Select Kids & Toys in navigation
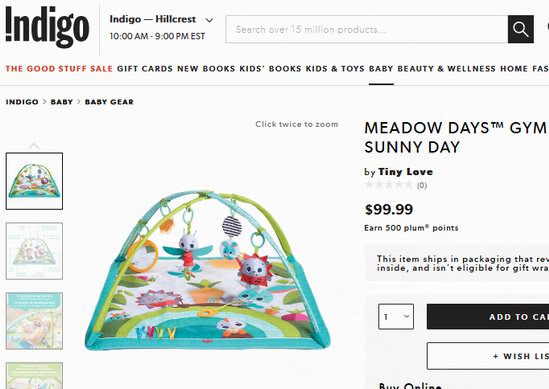The width and height of the screenshot is (549, 389). point(335,69)
